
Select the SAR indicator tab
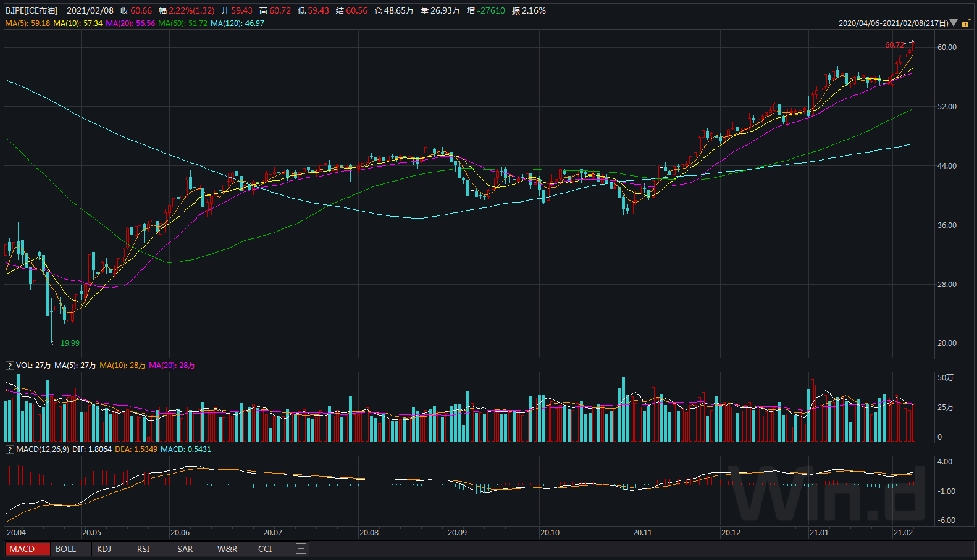click(185, 549)
